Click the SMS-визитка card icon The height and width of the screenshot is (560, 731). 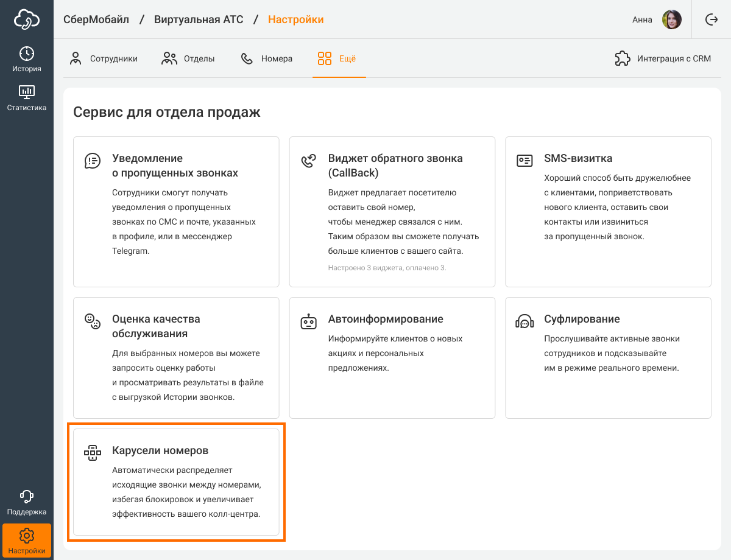(524, 161)
